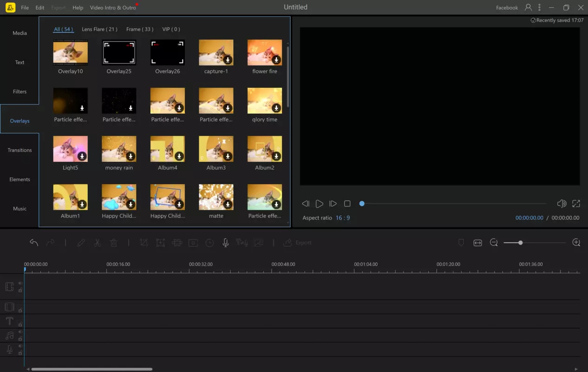Switch to the Media panel
Screen dimensions: 588x372
[x=20, y=33]
